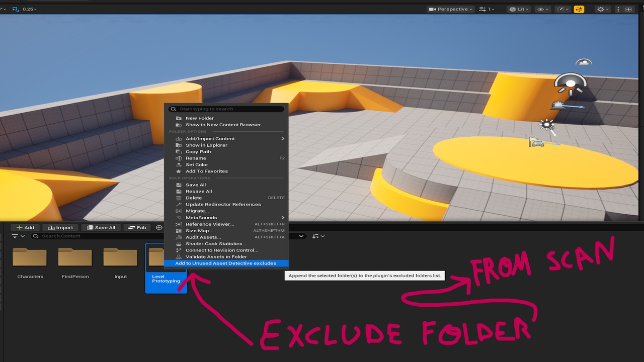Click the Reference Viewer icon in the menu
Screen dimensions: 644x362
pyautogui.click(x=179, y=224)
